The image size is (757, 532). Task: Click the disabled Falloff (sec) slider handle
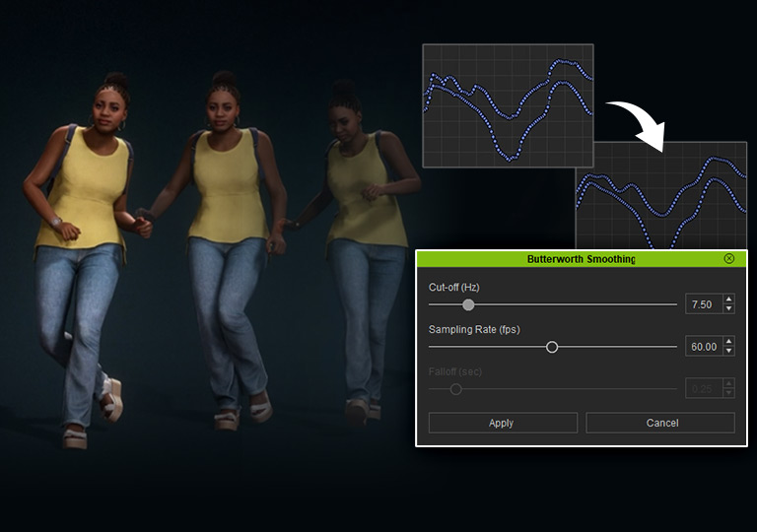pos(455,389)
